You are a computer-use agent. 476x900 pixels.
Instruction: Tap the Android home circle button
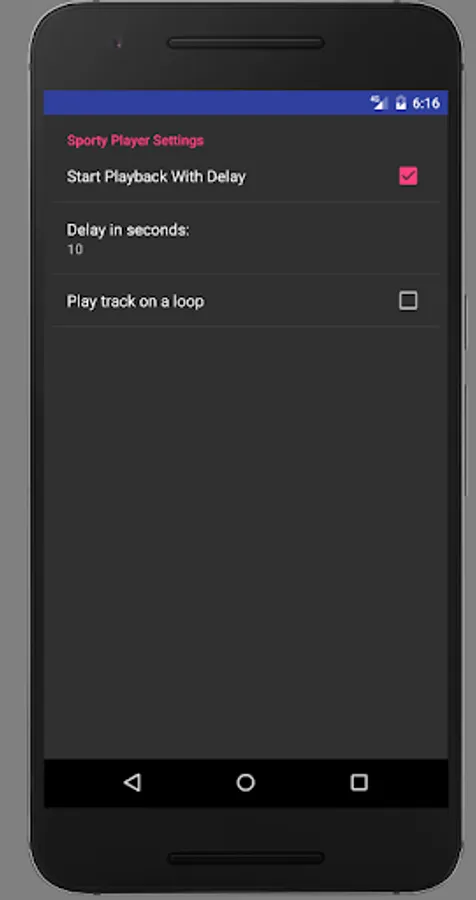coord(246,782)
